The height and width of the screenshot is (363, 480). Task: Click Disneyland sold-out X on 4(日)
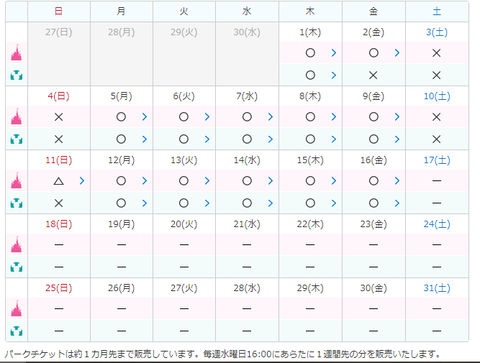59,117
